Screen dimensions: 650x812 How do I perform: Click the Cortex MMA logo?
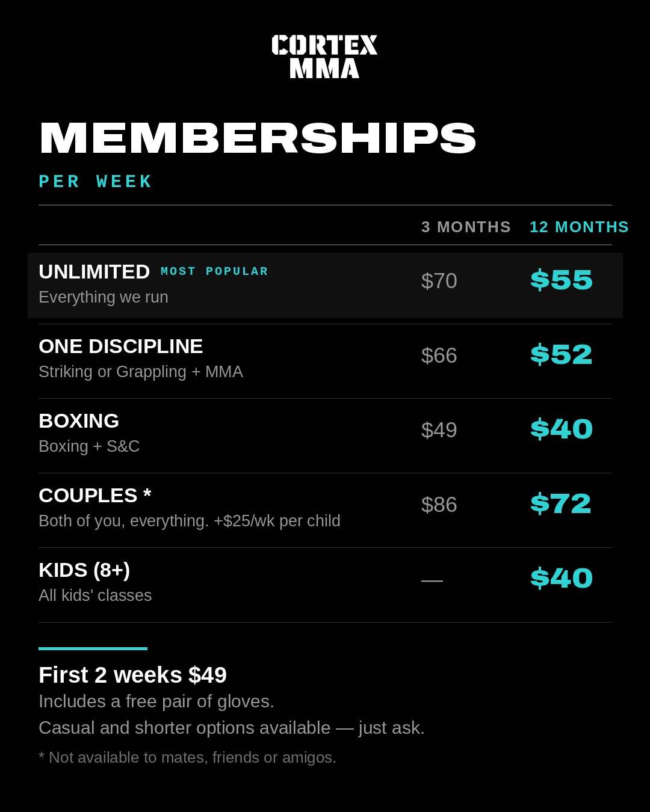325,57
